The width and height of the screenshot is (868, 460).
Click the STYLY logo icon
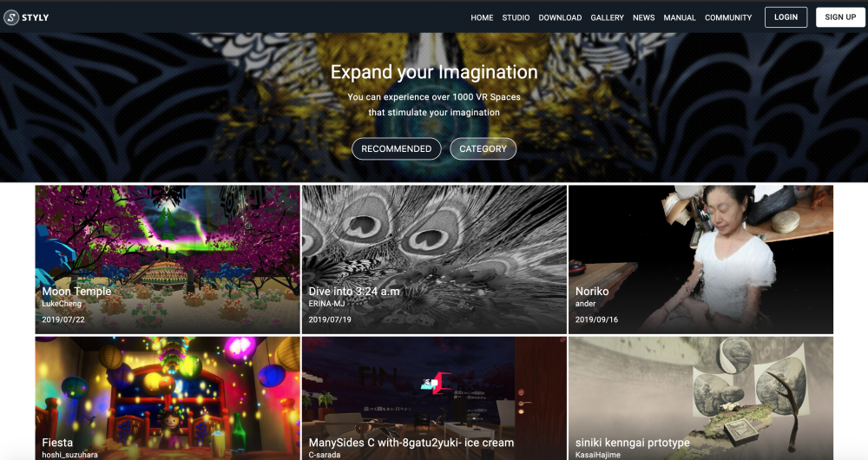point(11,17)
